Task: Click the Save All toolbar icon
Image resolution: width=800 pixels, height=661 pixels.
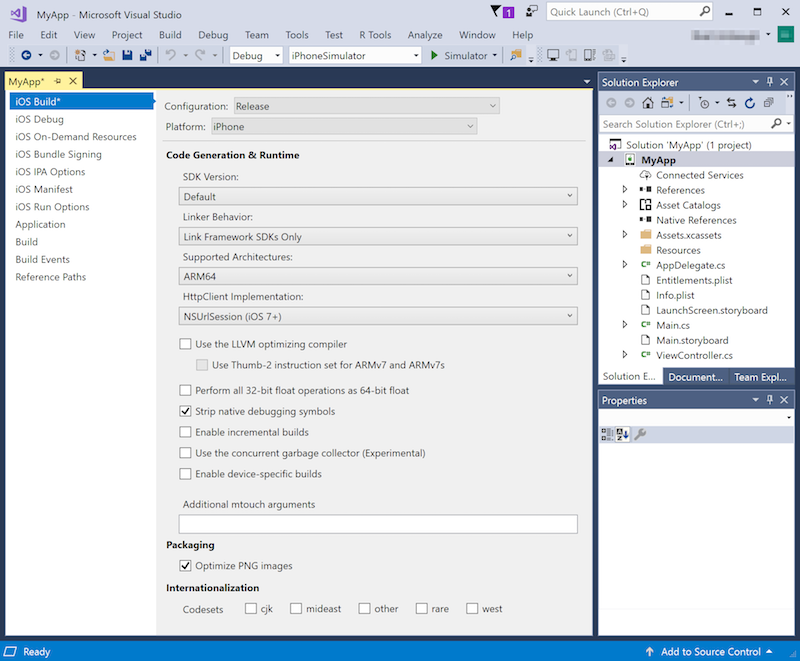Action: tap(145, 56)
